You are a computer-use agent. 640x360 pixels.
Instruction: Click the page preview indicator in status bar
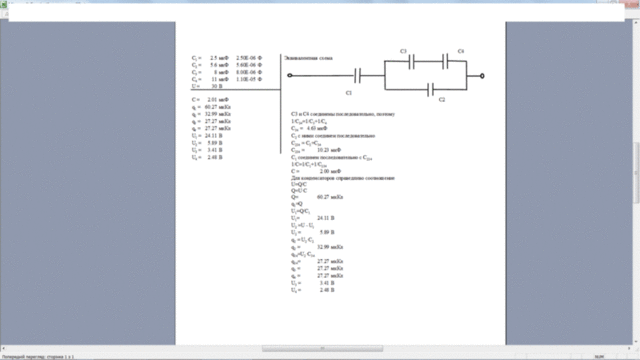38,357
